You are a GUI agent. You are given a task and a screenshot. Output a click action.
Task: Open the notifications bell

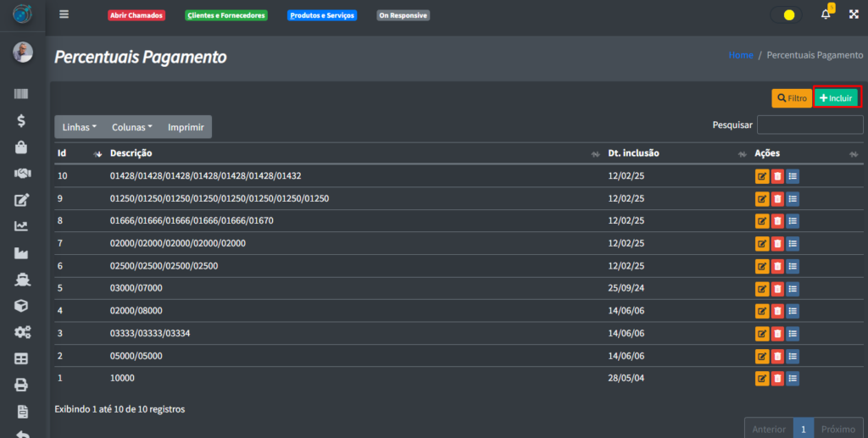click(x=826, y=14)
